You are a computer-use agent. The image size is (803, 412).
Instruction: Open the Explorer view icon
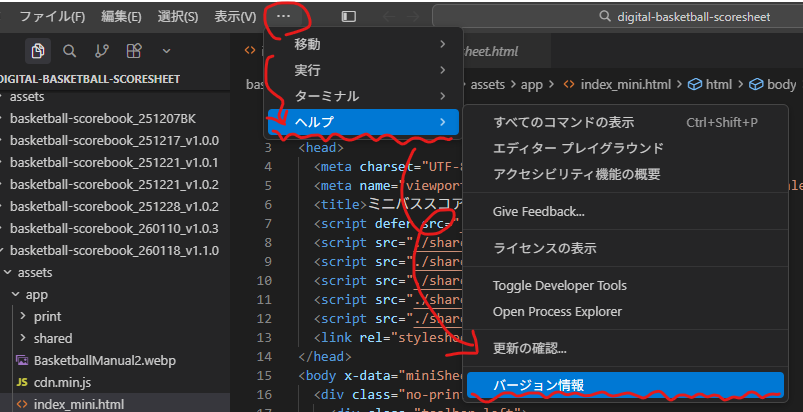[x=38, y=51]
